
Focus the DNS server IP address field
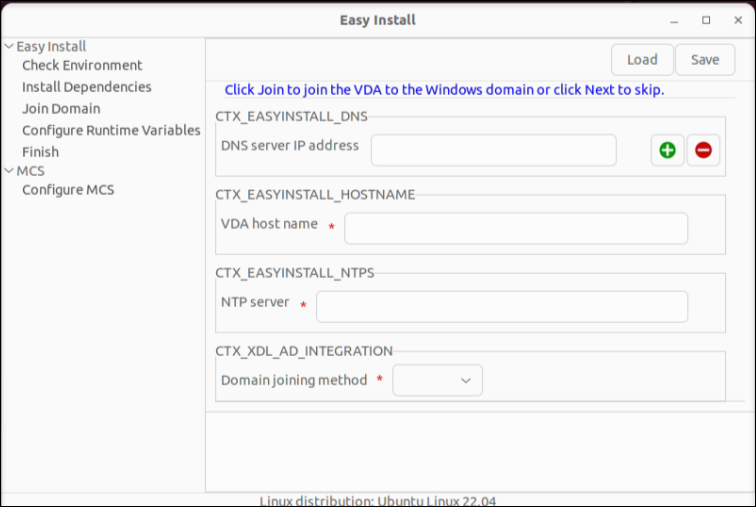tap(493, 151)
